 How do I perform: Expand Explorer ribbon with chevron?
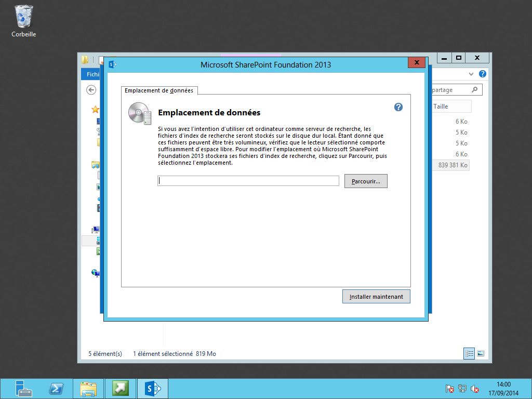471,74
